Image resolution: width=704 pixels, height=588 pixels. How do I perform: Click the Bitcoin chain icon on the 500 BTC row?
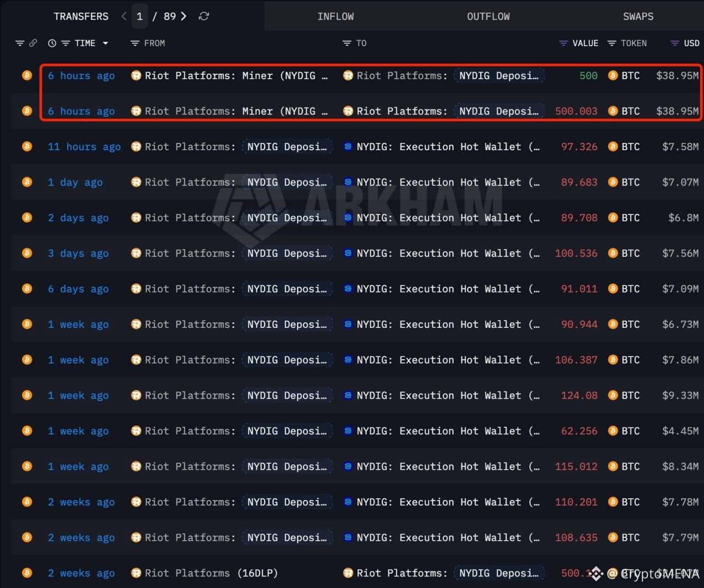[27, 75]
